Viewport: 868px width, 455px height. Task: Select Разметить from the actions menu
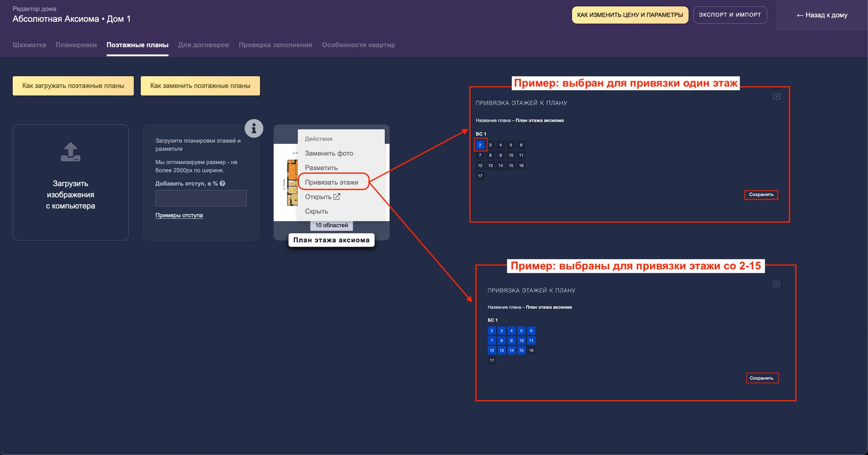[x=321, y=168]
